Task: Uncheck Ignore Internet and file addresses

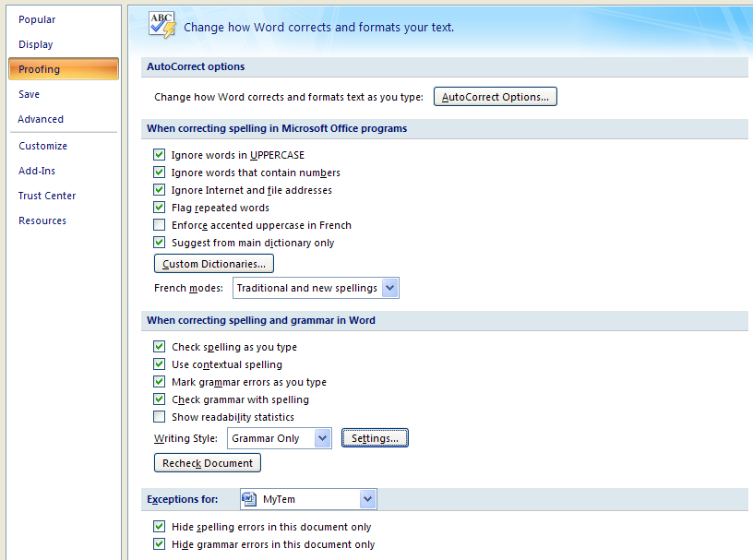Action: 159,190
